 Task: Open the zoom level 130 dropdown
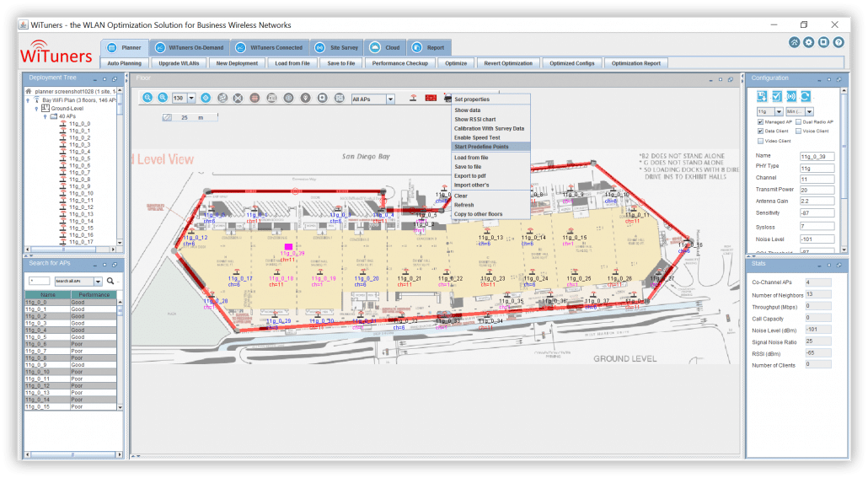191,98
